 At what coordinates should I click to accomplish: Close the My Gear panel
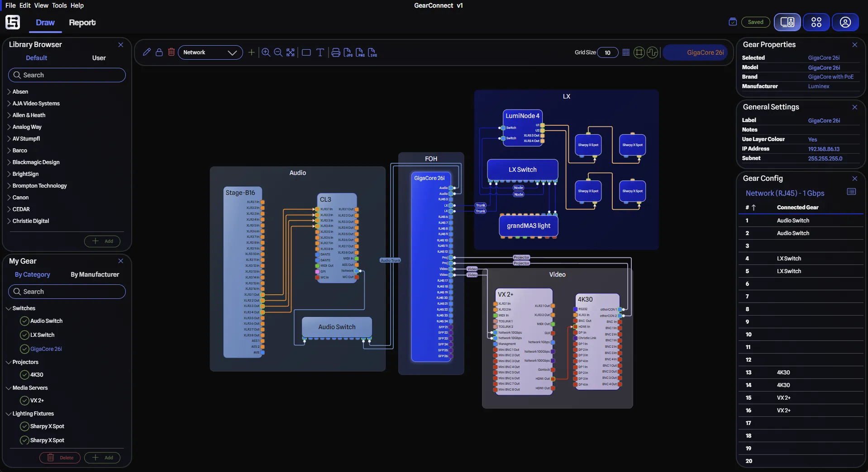pyautogui.click(x=121, y=261)
